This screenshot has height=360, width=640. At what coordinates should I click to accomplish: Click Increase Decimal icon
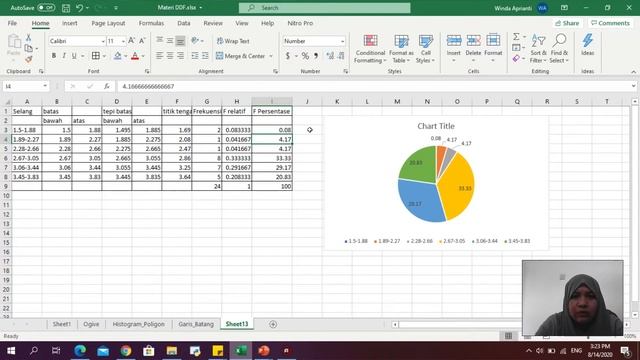[x=330, y=56]
